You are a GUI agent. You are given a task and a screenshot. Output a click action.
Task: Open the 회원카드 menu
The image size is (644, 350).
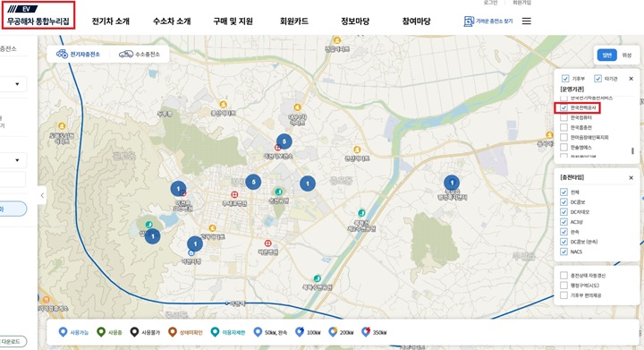coord(294,21)
